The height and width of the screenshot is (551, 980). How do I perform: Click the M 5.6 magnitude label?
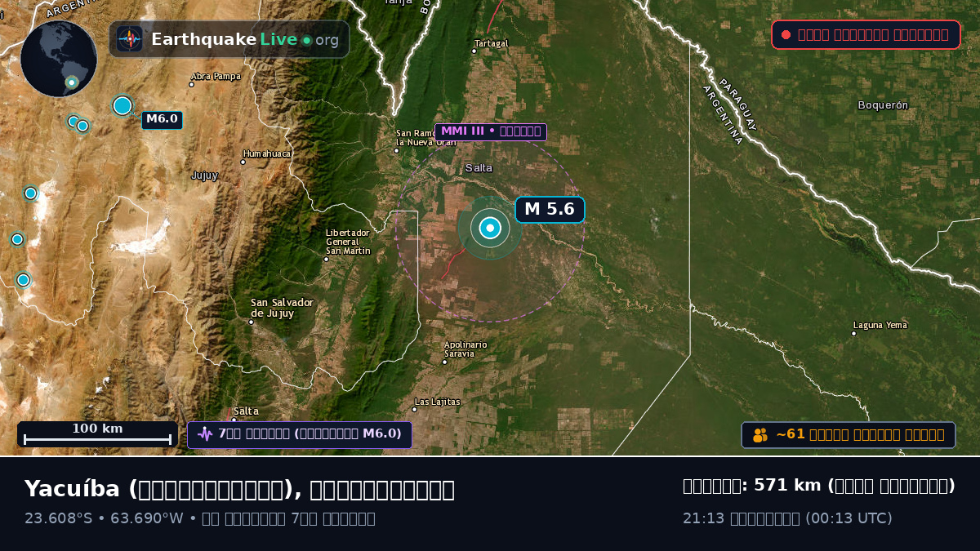550,210
